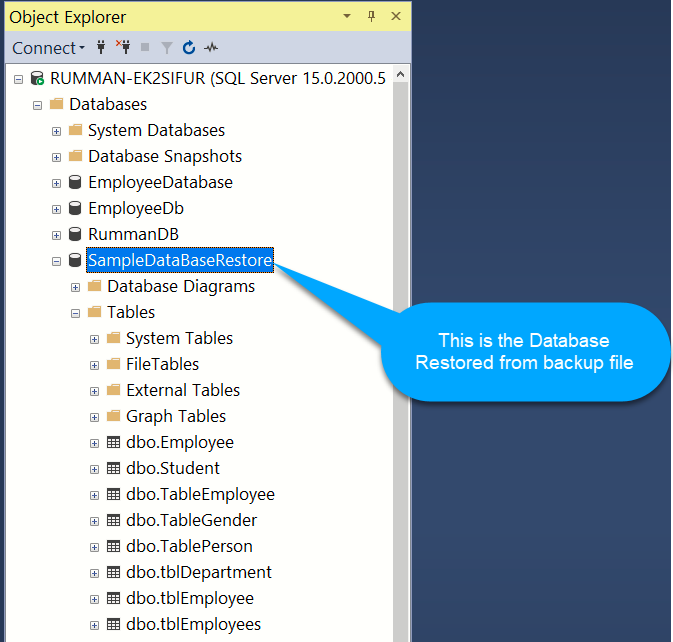Select the dbo.tblEmployee label
The image size is (673, 642).
point(190,599)
